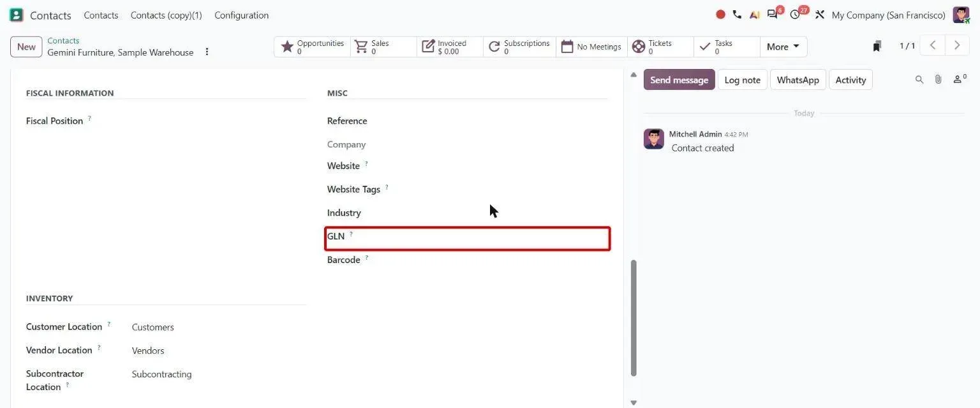The image size is (980, 408).
Task: Open the conversations messages icon
Action: (774, 13)
